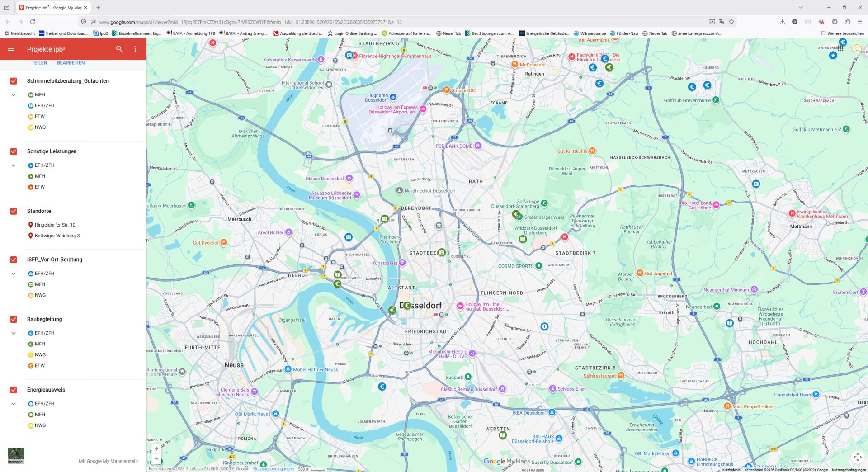Click the fullscreen view button on the map
This screenshot has width=868, height=472.
[x=857, y=457]
